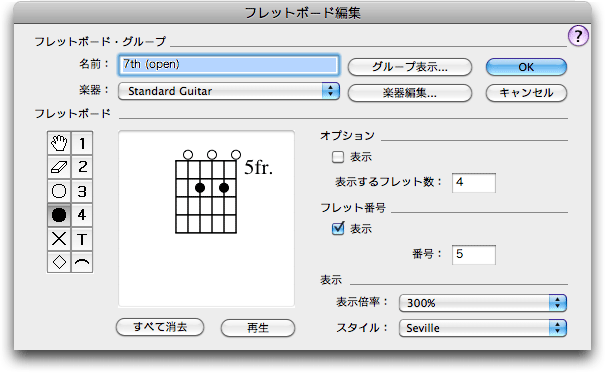Click the 表示するフレット数 input field
The height and width of the screenshot is (373, 605).
(x=474, y=182)
